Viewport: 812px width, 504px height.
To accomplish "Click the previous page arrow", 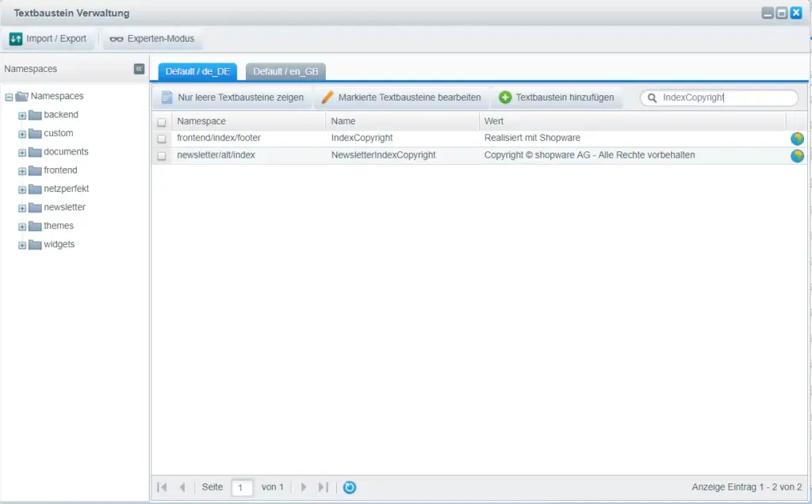I will click(182, 487).
